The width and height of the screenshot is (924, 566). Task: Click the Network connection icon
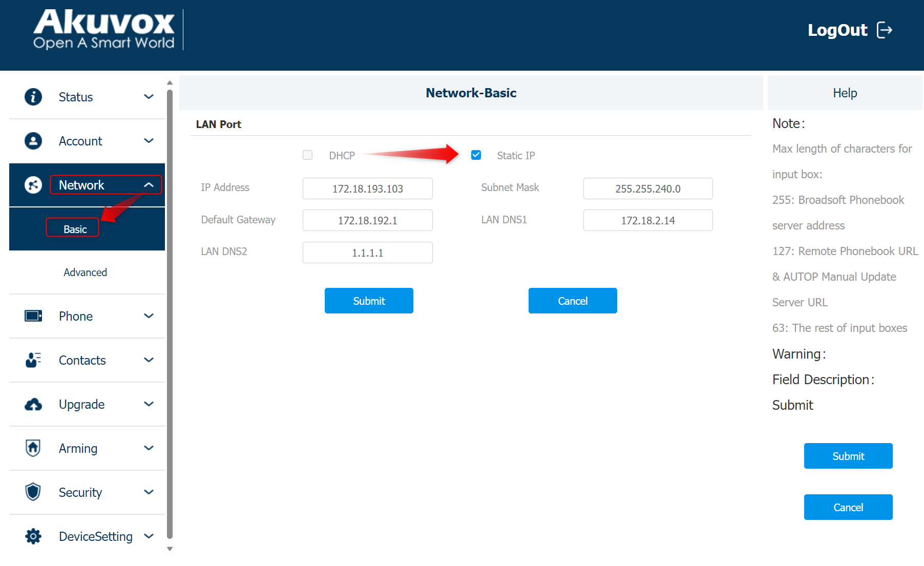33,185
